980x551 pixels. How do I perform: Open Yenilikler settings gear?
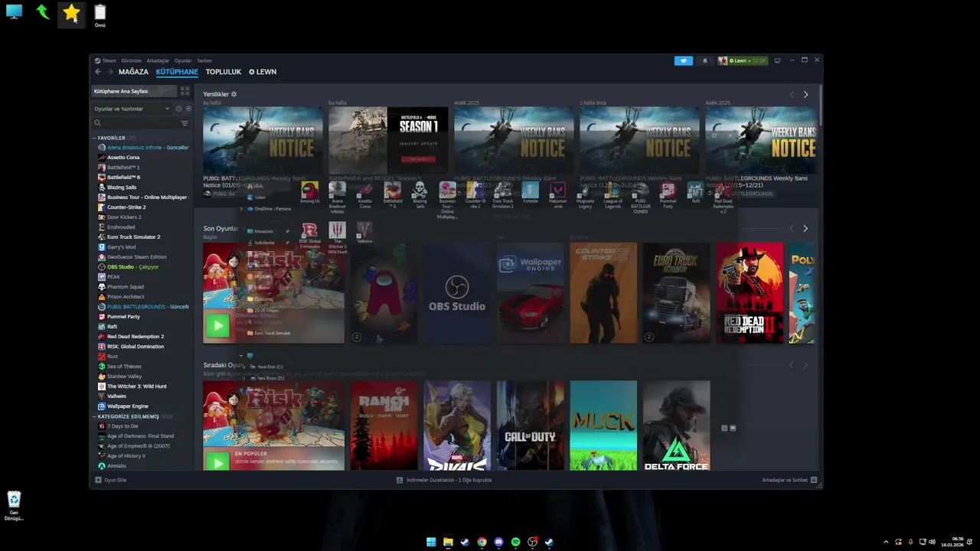point(234,94)
